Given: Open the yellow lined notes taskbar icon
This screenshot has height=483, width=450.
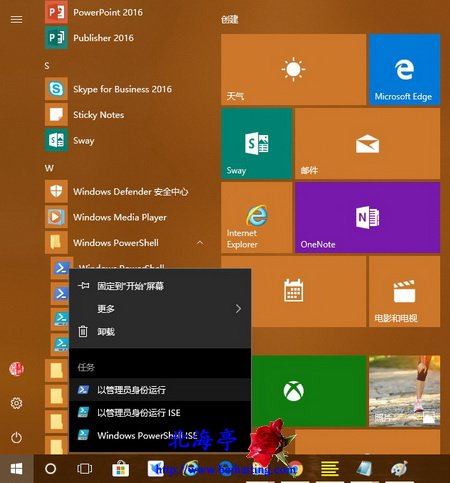Looking at the screenshot, I should point(330,469).
